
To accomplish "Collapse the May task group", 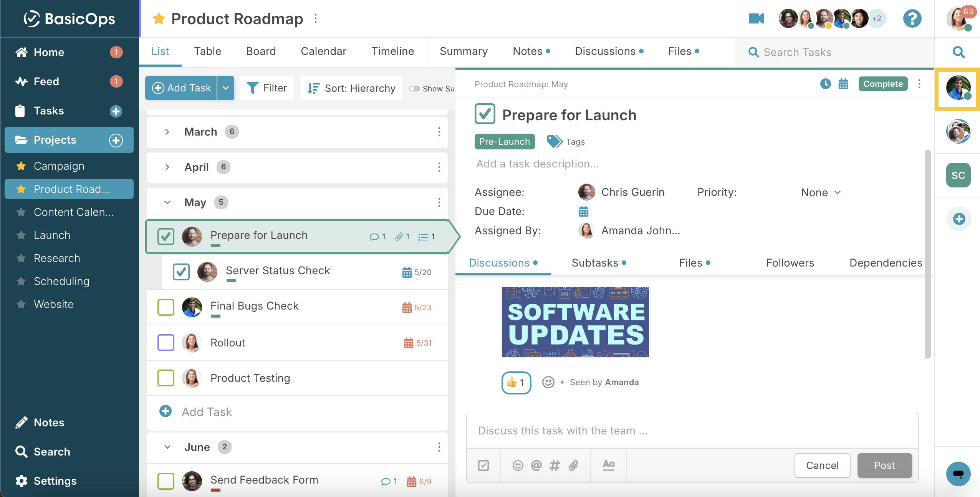I will tap(167, 202).
